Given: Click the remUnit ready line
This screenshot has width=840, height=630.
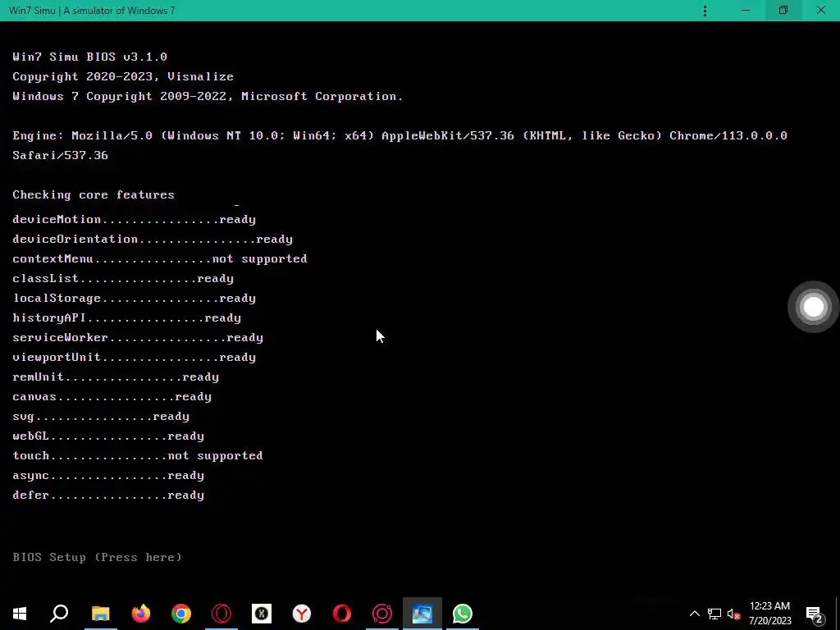Looking at the screenshot, I should pyautogui.click(x=116, y=377).
